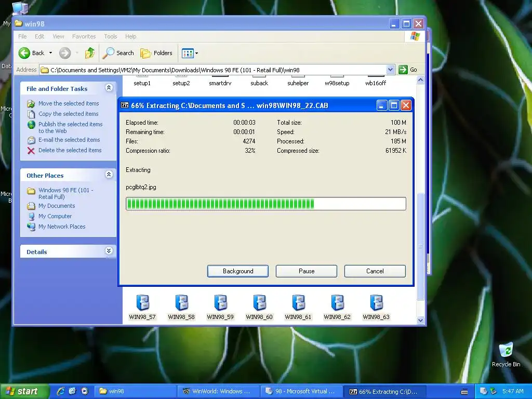The width and height of the screenshot is (532, 399).
Task: Select the wb16off file label
Action: point(376,83)
